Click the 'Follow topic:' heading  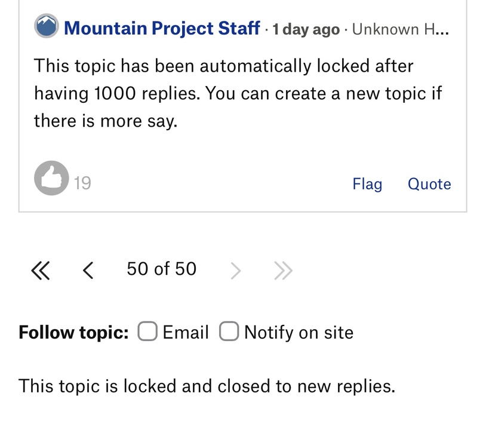coord(73,332)
